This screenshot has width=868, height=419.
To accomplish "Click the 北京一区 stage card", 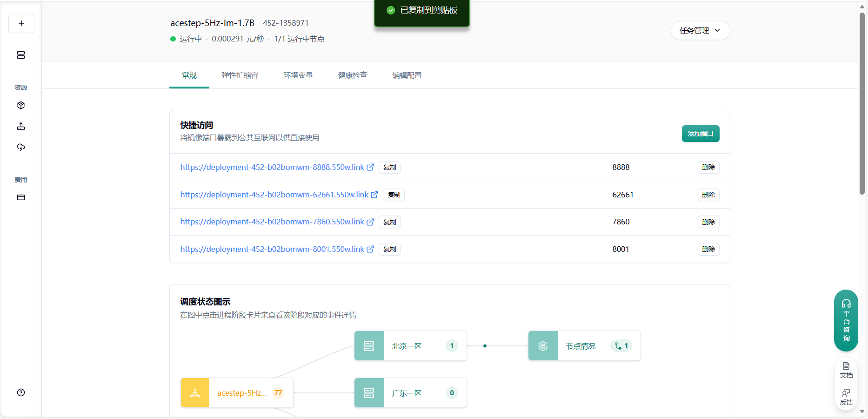I will coord(410,346).
